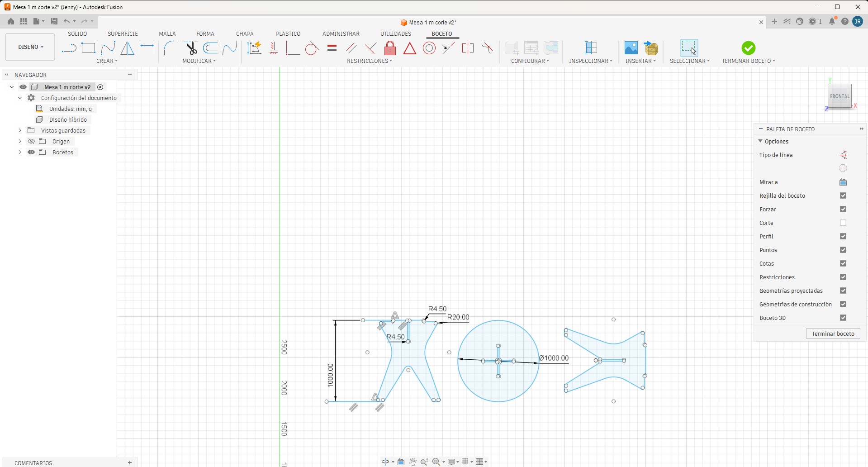Image resolution: width=868 pixels, height=467 pixels.
Task: Open the INSPECCIONAR dropdown menu
Action: click(591, 61)
